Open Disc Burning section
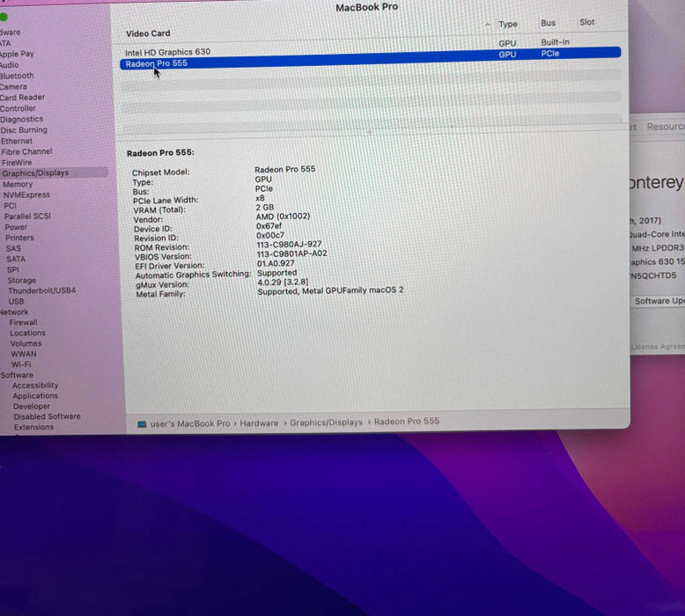The width and height of the screenshot is (685, 616). click(24, 129)
